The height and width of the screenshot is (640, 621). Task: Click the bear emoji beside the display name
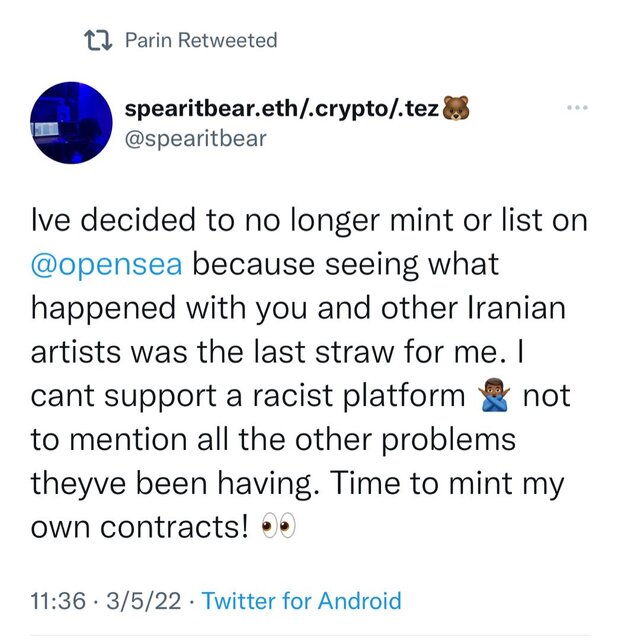coord(456,108)
